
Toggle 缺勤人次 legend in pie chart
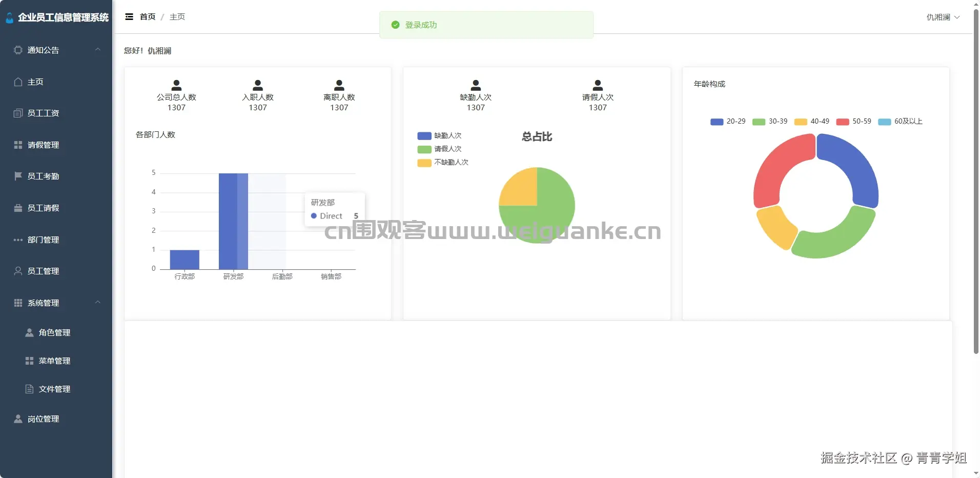click(440, 136)
